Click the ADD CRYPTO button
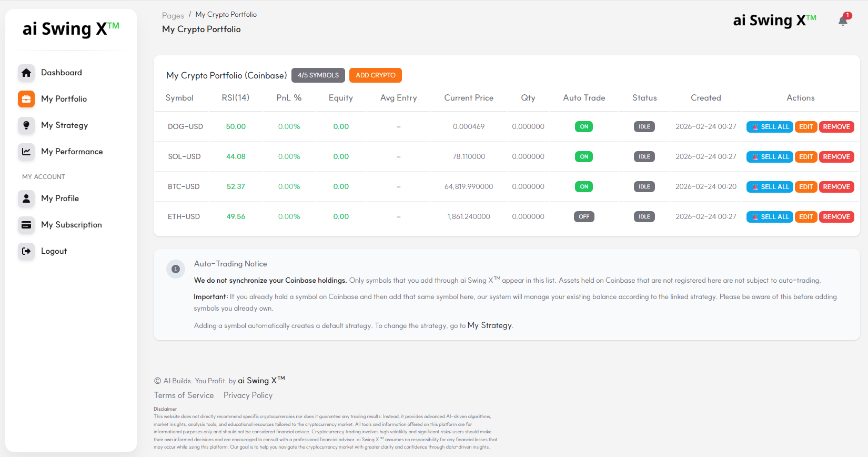868x457 pixels. coord(376,75)
